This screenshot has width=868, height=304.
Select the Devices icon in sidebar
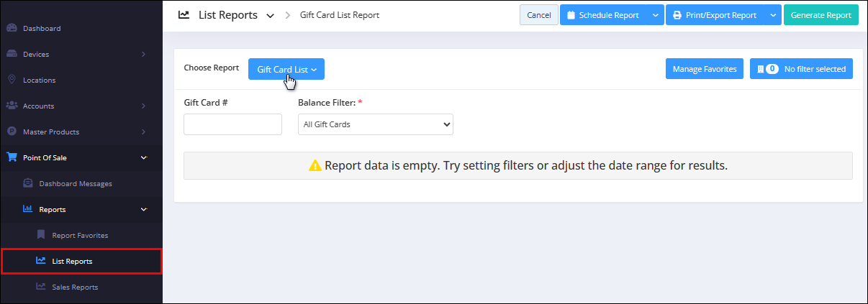pos(12,54)
